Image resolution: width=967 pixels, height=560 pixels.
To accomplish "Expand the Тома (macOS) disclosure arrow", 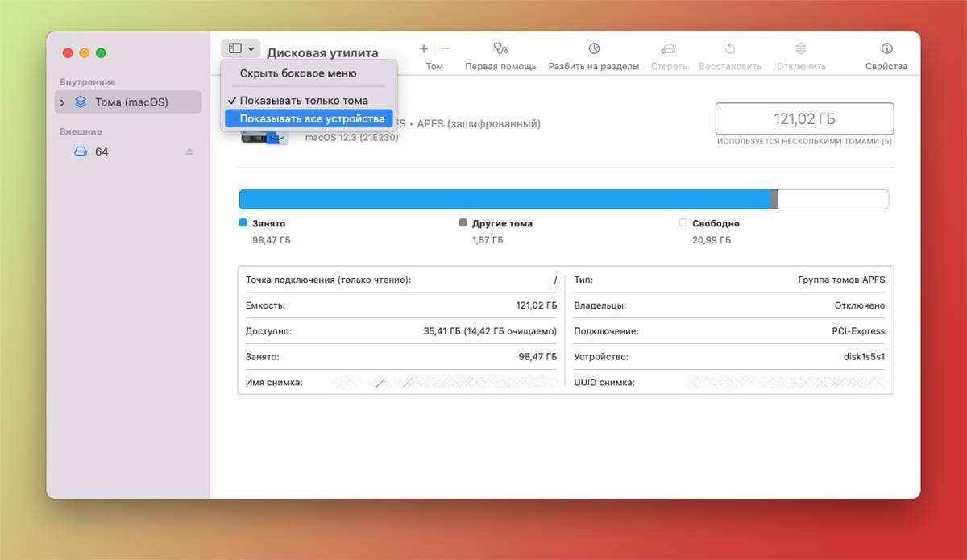I will (63, 102).
